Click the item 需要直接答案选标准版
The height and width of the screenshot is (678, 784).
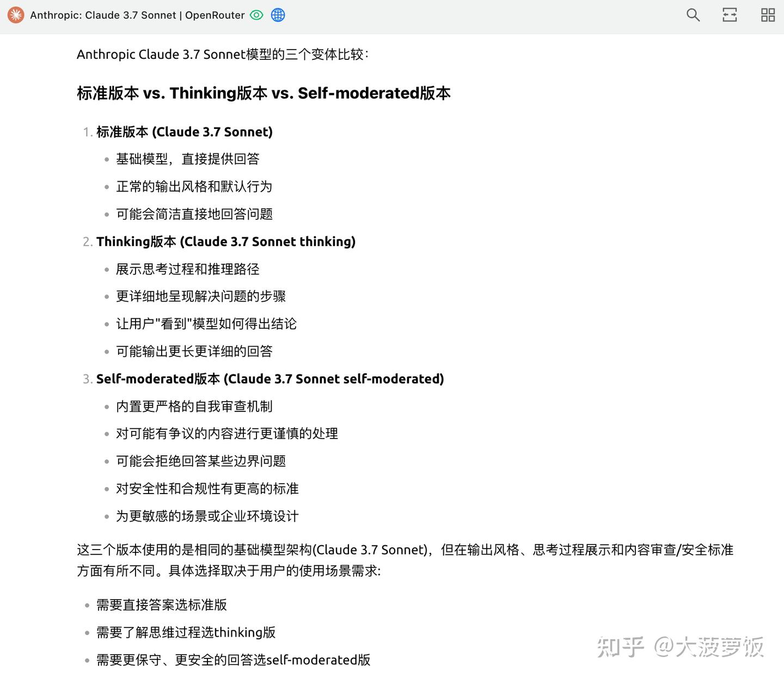coord(161,605)
